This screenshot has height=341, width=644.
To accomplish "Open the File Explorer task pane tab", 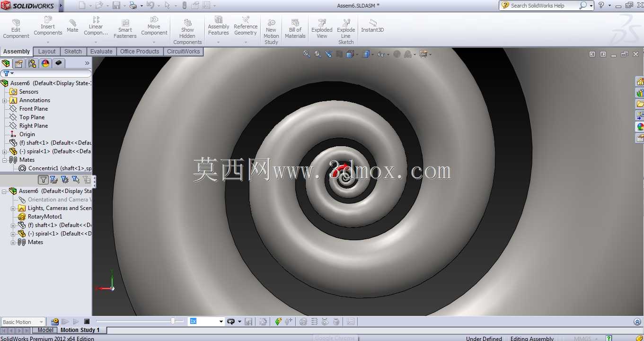I will tap(640, 104).
